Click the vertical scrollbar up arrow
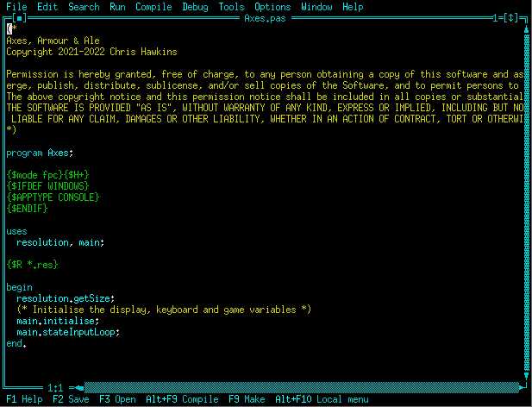The height and width of the screenshot is (407, 532). point(527,29)
